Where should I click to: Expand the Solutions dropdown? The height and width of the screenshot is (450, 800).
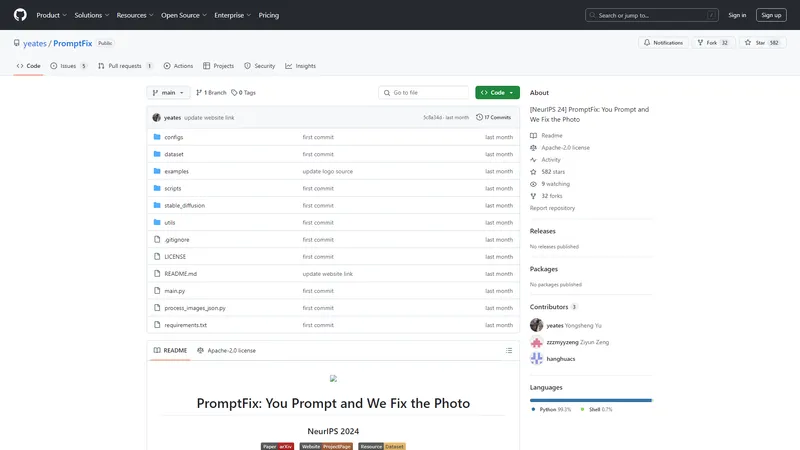(91, 15)
